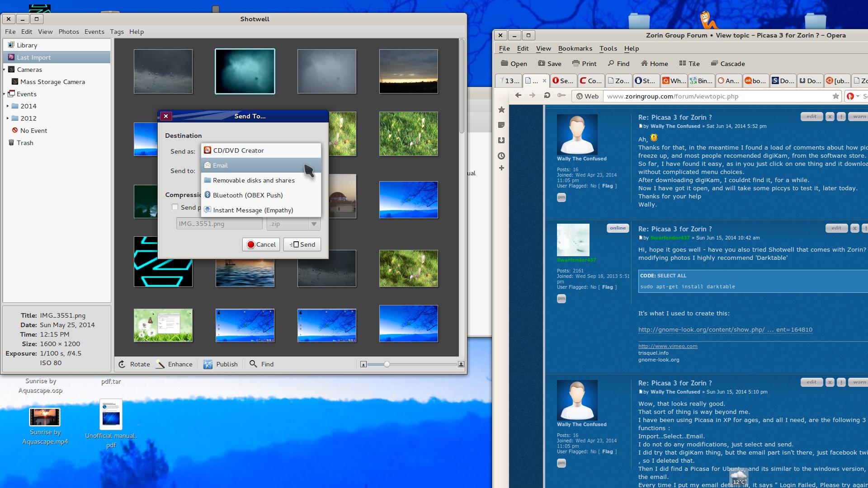Click the Find magnifier in Shotwell
Screen dimensions: 868x488
pyautogui.click(x=253, y=364)
